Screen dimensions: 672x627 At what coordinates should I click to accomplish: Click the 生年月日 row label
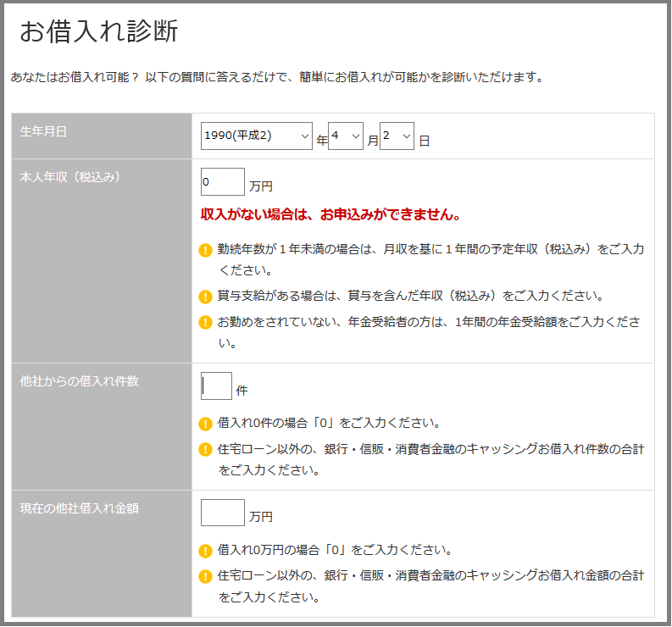click(x=43, y=131)
